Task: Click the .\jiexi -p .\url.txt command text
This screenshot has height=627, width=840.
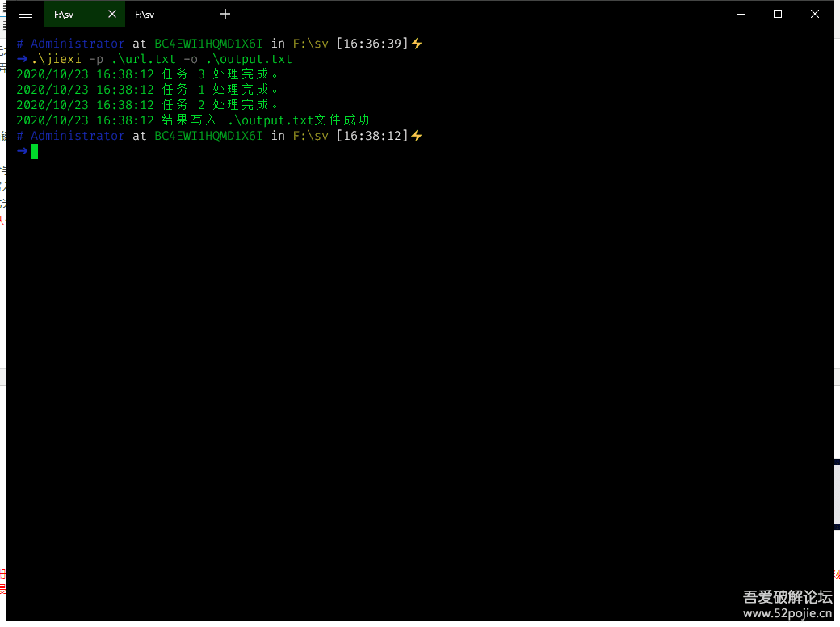Action: click(x=162, y=59)
